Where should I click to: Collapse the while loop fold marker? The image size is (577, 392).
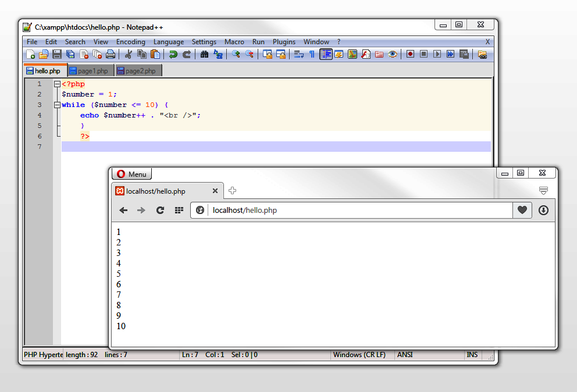57,105
